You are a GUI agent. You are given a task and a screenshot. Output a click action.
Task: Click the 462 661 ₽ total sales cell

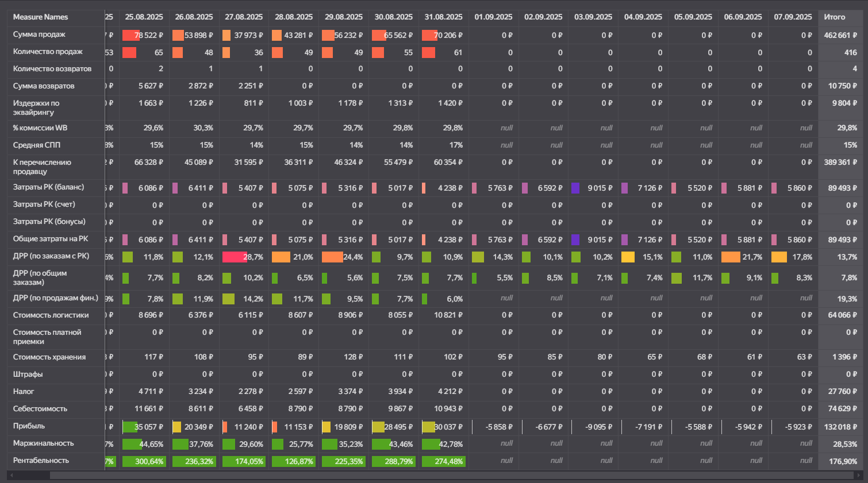coord(840,35)
